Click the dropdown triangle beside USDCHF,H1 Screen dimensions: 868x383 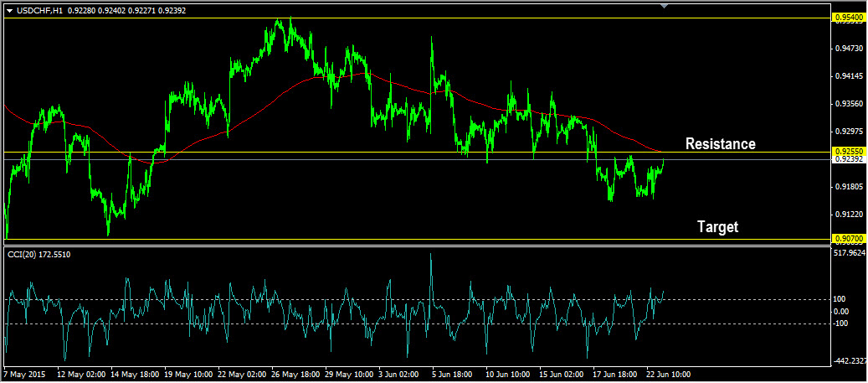pos(9,11)
